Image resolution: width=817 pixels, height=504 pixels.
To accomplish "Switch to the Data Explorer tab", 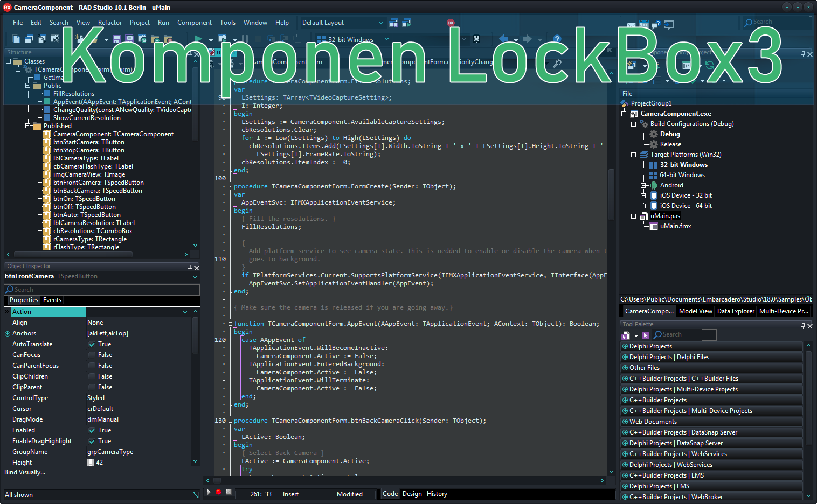I will coord(736,311).
